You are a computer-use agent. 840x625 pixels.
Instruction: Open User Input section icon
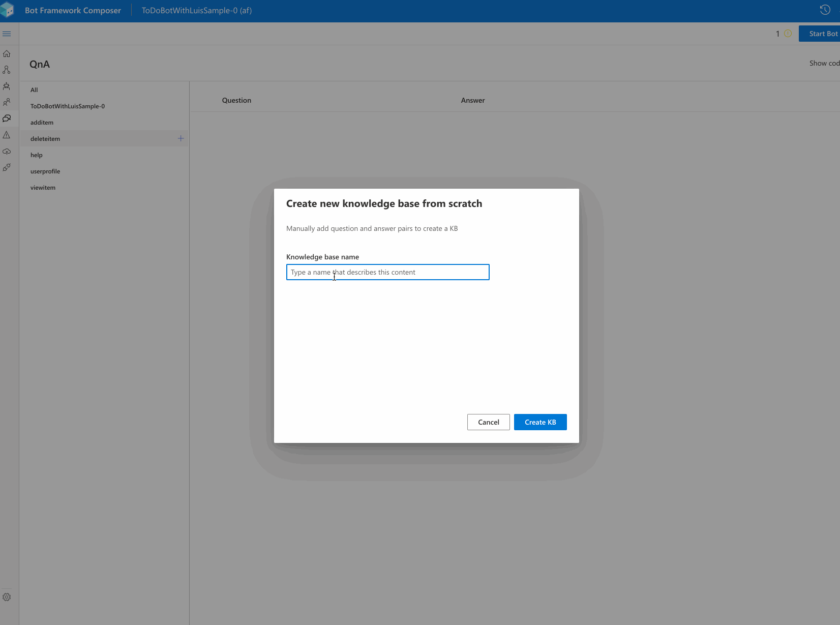tap(7, 102)
